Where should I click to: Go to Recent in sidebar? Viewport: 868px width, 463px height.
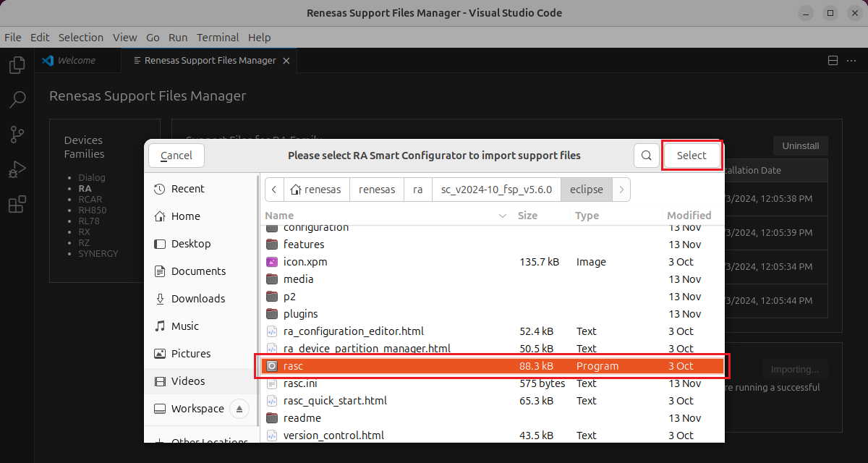click(x=202, y=189)
